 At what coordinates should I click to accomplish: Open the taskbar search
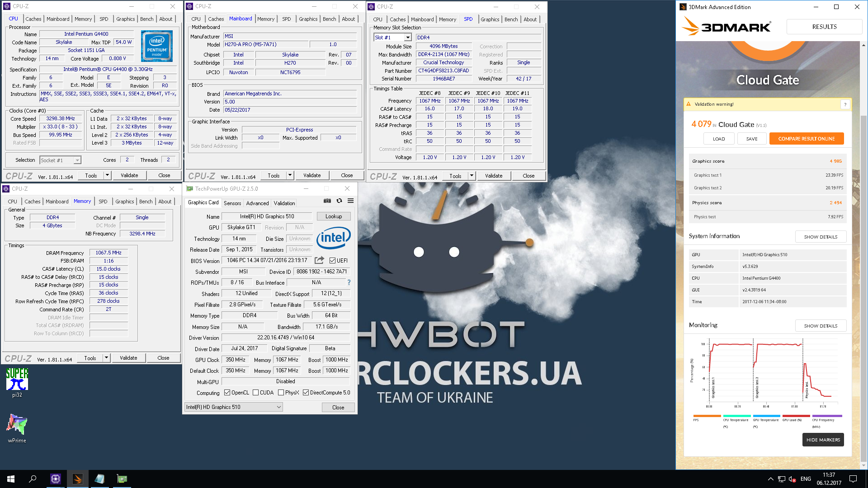(x=33, y=479)
